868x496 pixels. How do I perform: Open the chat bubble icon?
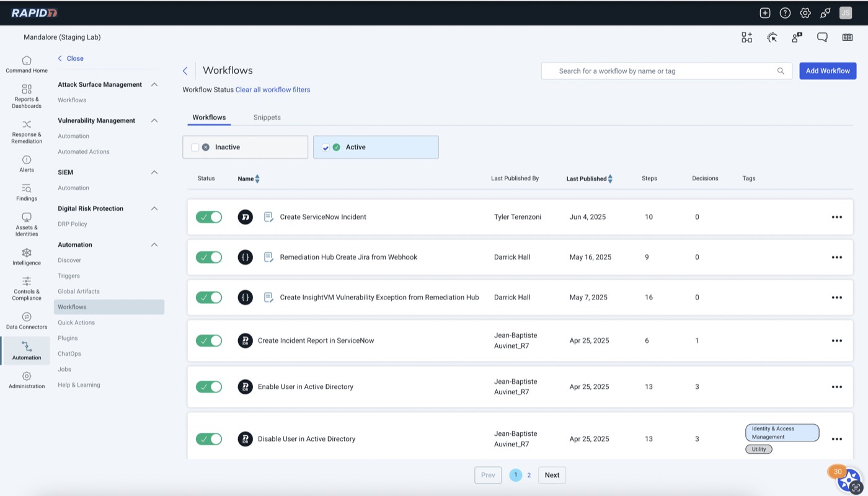822,37
